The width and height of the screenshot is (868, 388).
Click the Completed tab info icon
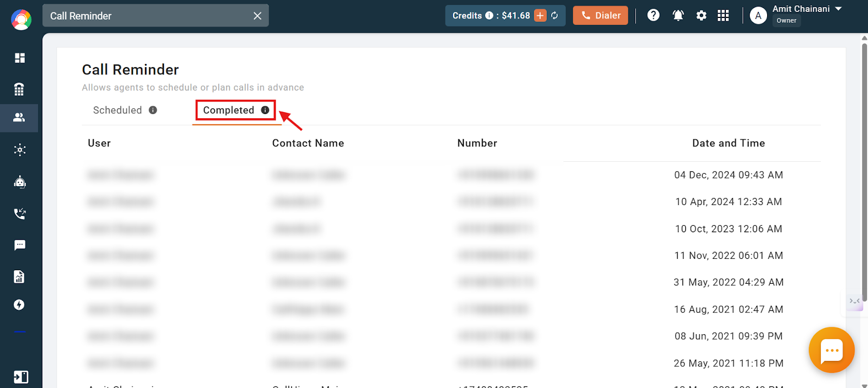point(265,110)
